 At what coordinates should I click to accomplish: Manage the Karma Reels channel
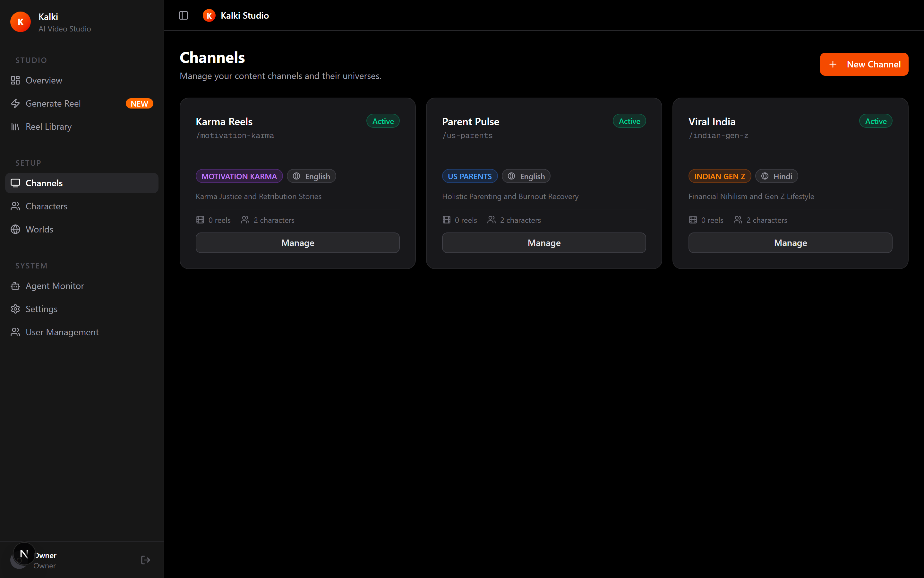click(x=297, y=243)
